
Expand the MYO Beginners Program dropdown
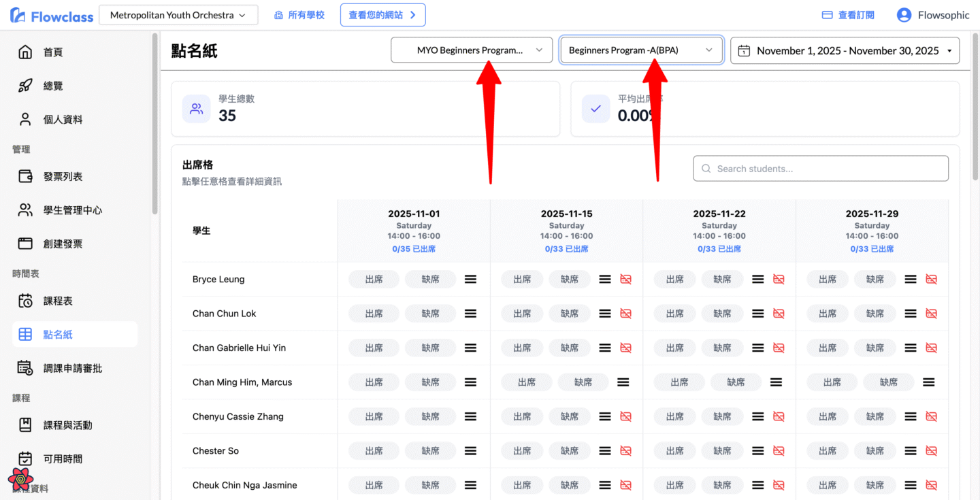(x=472, y=50)
